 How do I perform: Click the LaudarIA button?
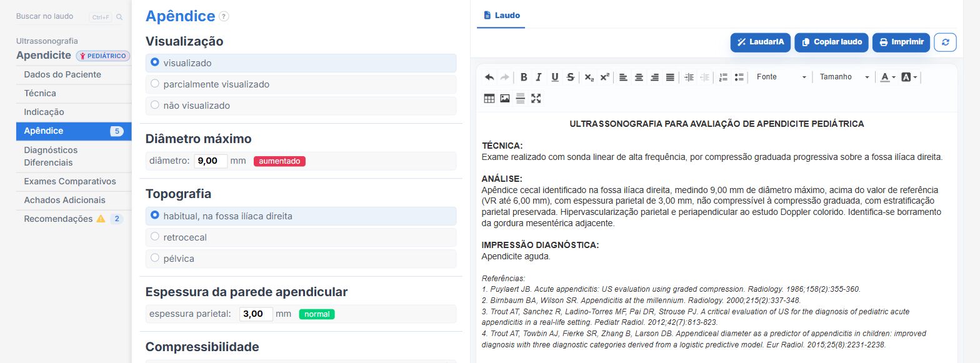point(760,42)
